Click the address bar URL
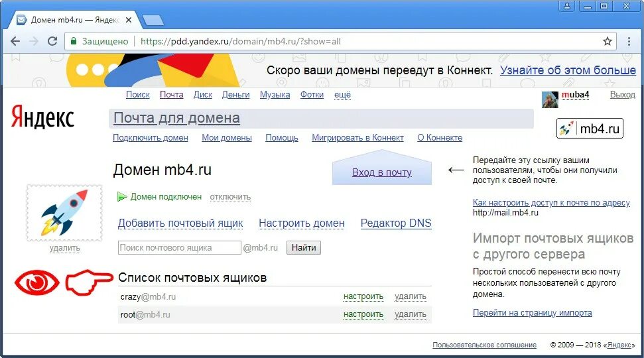The width and height of the screenshot is (644, 358). pos(240,41)
